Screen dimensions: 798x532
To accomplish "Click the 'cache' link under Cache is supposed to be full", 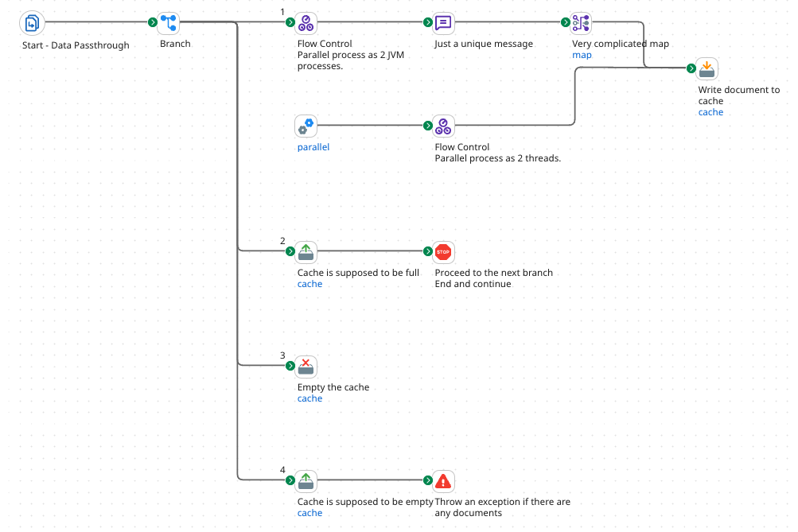I will [309, 285].
